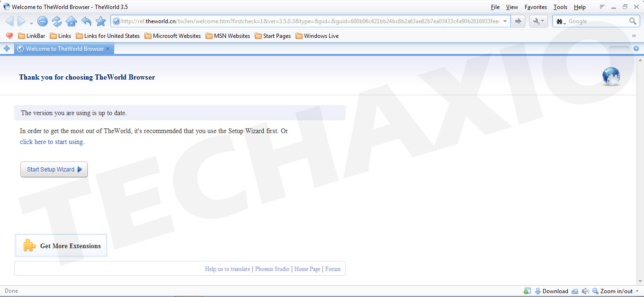The image size is (644, 297).
Task: Open the wrench tools dropdown
Action: (x=538, y=21)
